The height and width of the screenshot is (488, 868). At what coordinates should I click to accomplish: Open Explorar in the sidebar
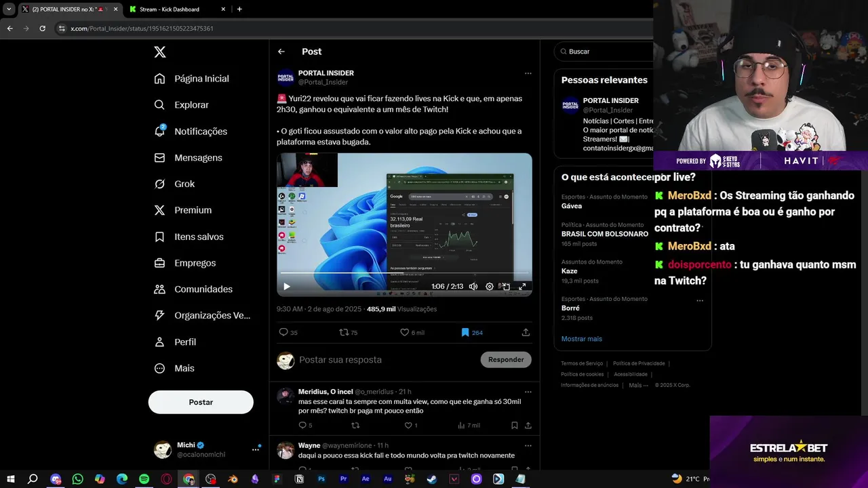[182, 105]
